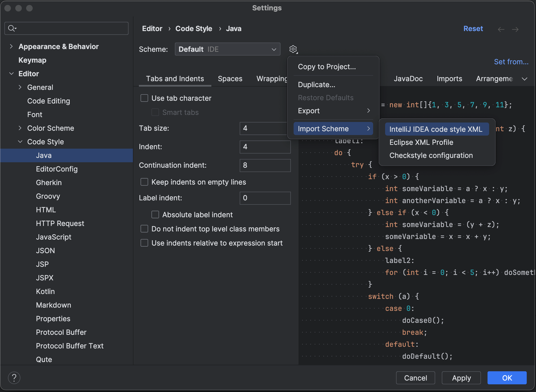Switch to the Wrapping tab
The image size is (536, 392).
click(272, 79)
